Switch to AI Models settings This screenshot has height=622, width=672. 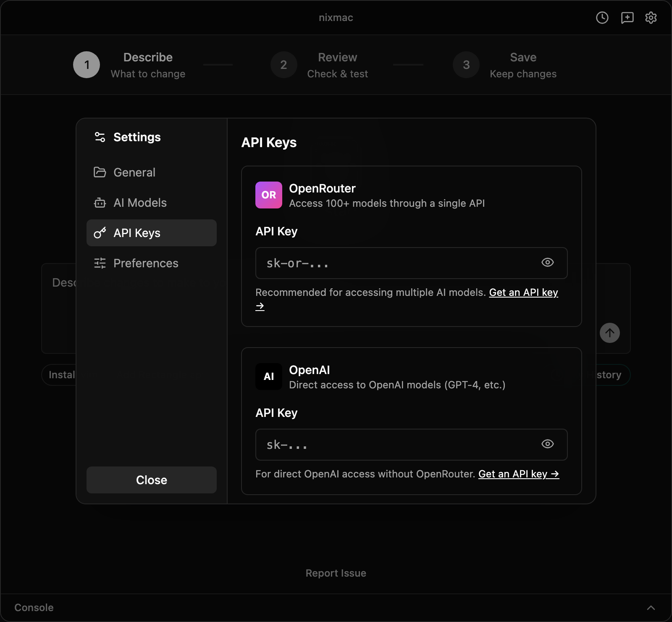click(152, 203)
